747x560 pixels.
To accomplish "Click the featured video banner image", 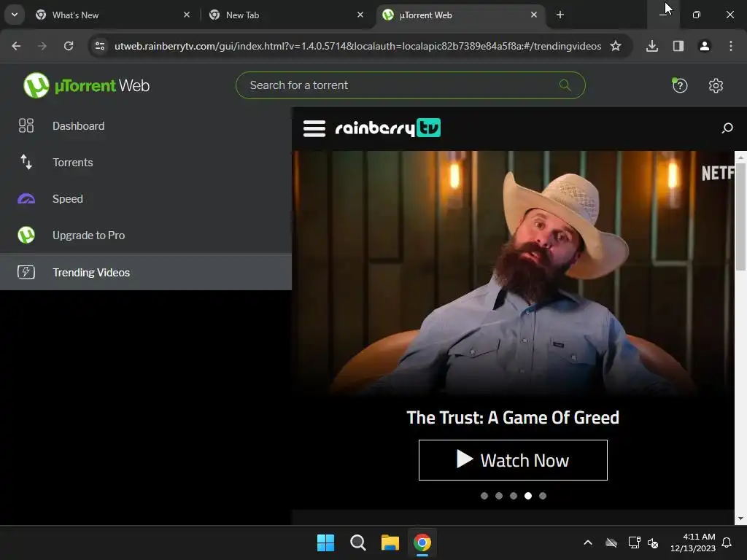I will click(x=513, y=274).
